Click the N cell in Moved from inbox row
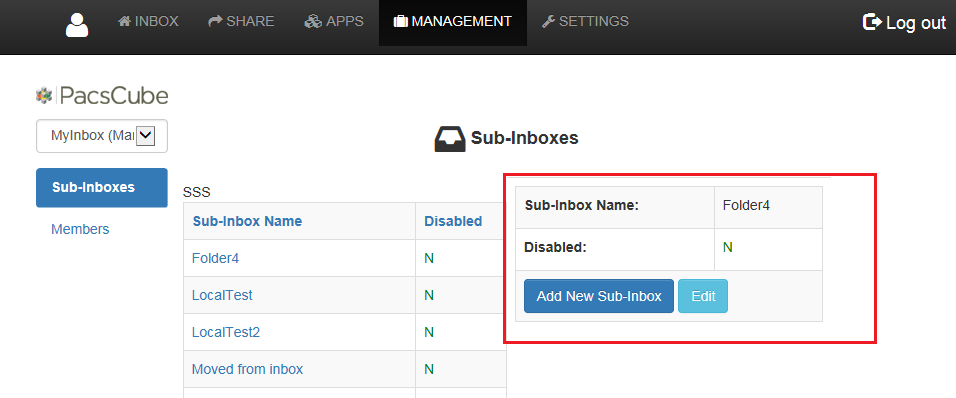The width and height of the screenshot is (956, 398). [429, 369]
